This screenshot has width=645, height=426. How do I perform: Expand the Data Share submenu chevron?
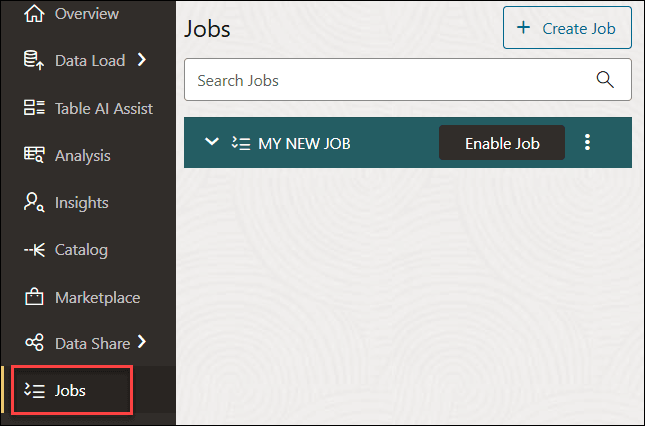[142, 342]
